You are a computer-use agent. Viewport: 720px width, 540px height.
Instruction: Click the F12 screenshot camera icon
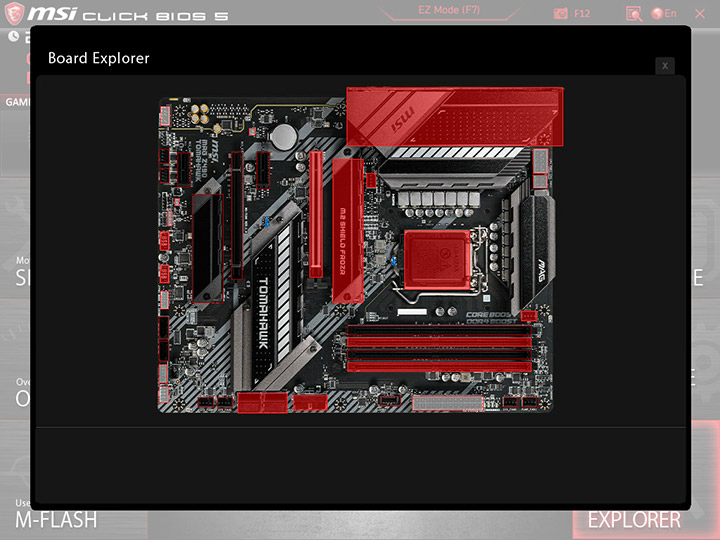pos(561,13)
